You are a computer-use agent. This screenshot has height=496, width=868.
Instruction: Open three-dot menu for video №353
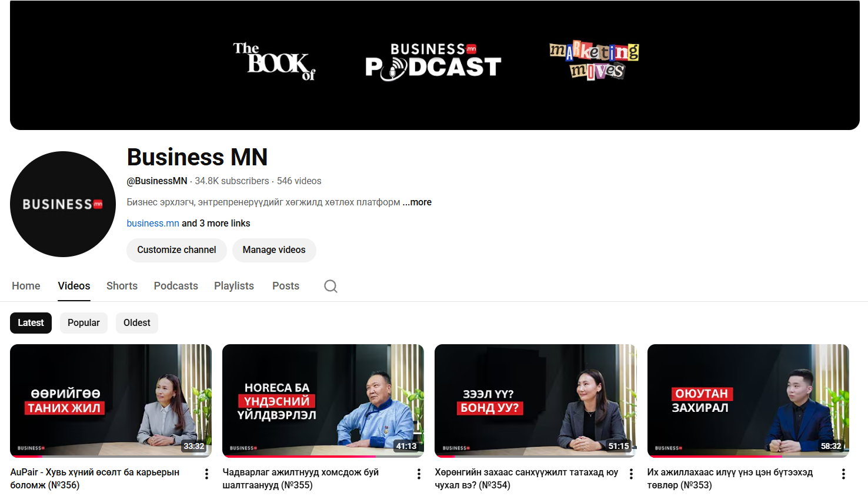[843, 474]
